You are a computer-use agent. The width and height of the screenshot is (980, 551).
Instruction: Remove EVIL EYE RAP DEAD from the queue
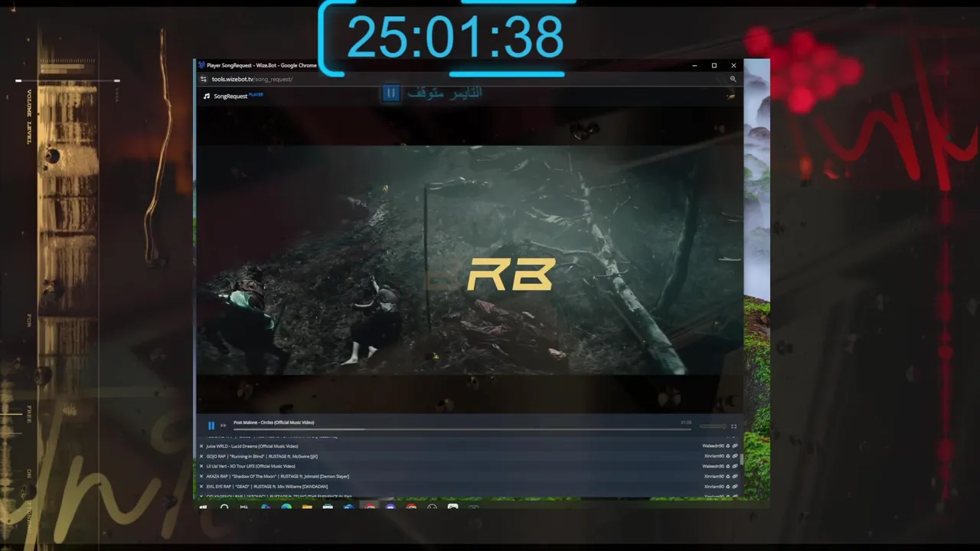[201, 486]
